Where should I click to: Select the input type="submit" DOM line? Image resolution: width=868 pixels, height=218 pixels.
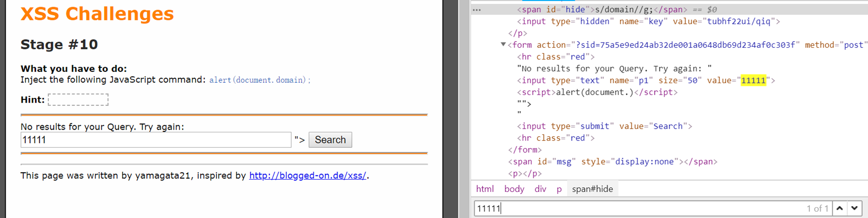click(604, 126)
